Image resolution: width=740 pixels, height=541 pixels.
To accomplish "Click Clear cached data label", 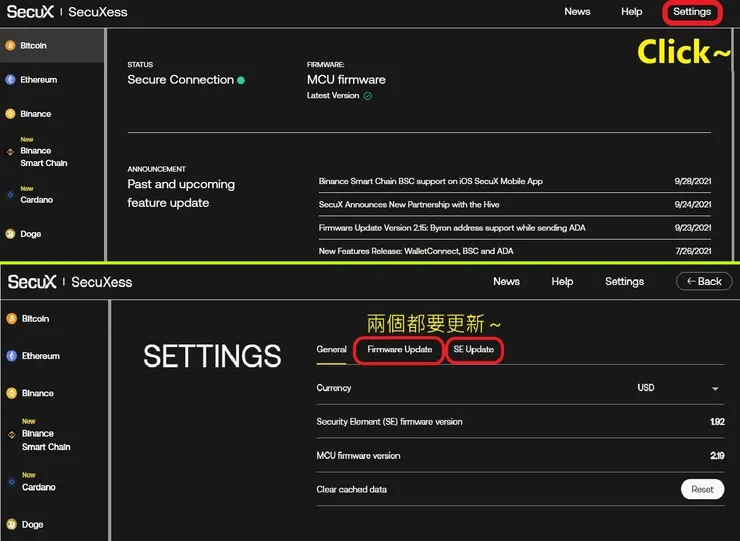I will (352, 490).
